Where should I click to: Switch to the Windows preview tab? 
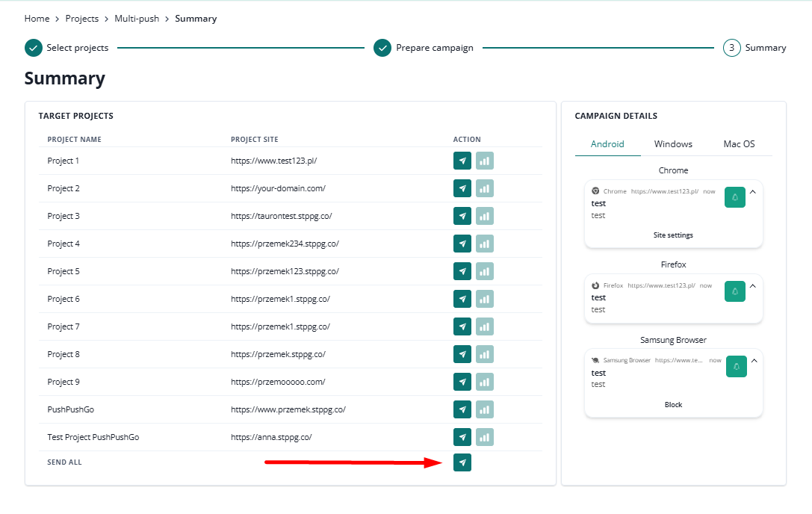pyautogui.click(x=673, y=144)
